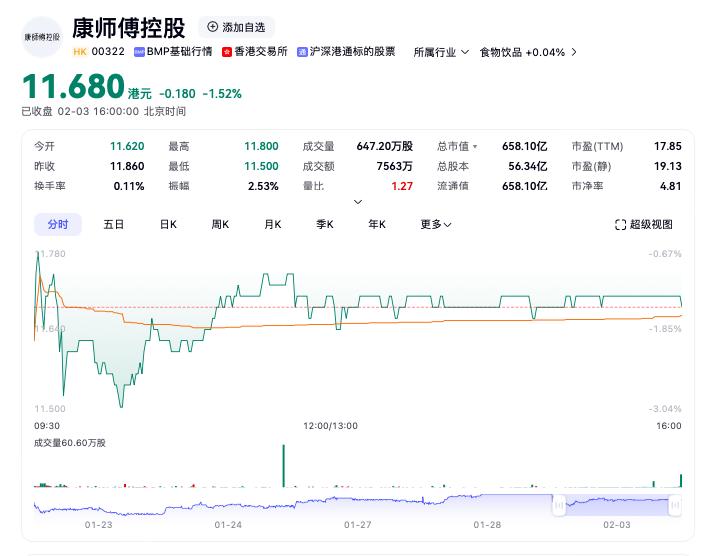Switch to the 季K tab
This screenshot has height=556, width=703.
point(325,224)
